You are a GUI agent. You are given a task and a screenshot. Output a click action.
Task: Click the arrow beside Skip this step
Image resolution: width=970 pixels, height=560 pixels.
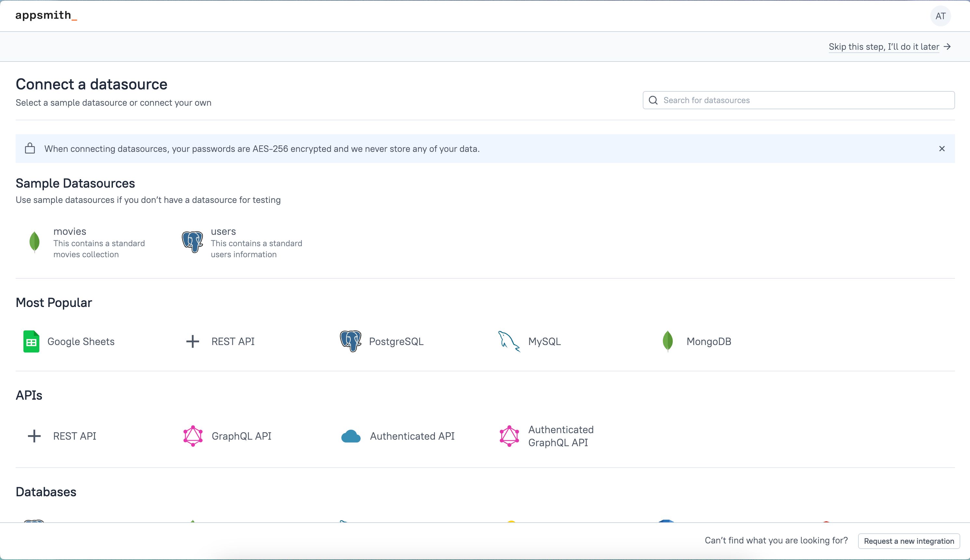pos(947,47)
